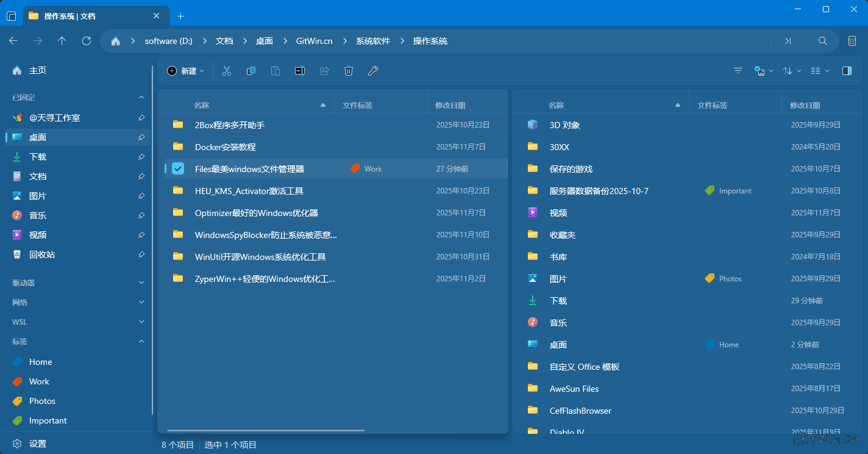868x454 pixels.
Task: Click GitWin.cn in the breadcrumb path
Action: (x=314, y=41)
